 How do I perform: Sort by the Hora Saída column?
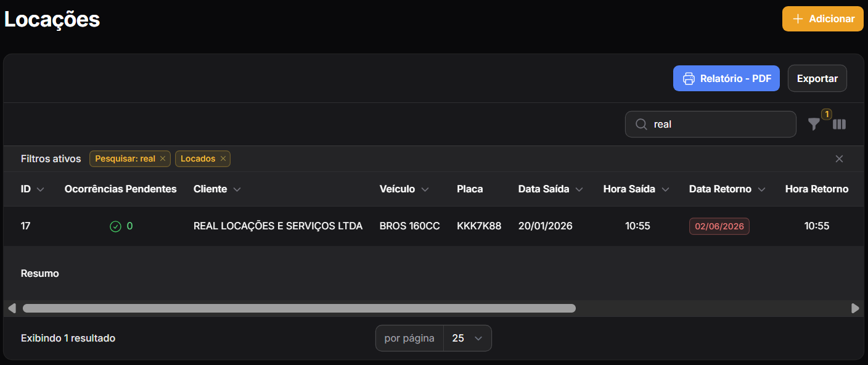(x=636, y=189)
